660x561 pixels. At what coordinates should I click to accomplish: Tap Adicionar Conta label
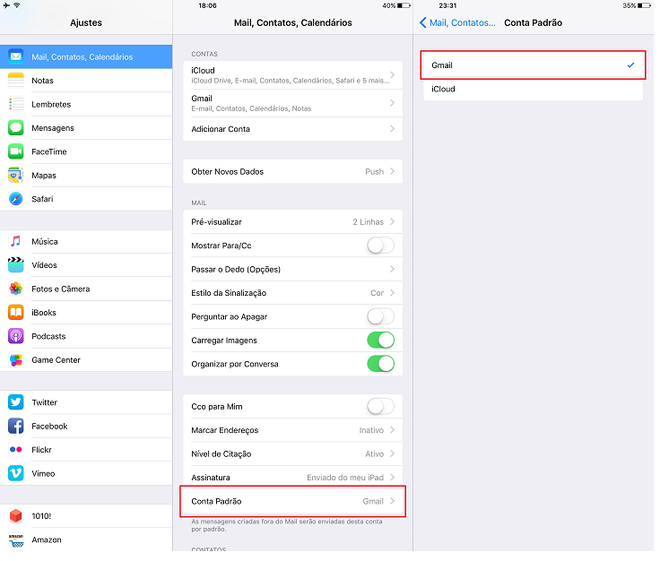click(221, 129)
